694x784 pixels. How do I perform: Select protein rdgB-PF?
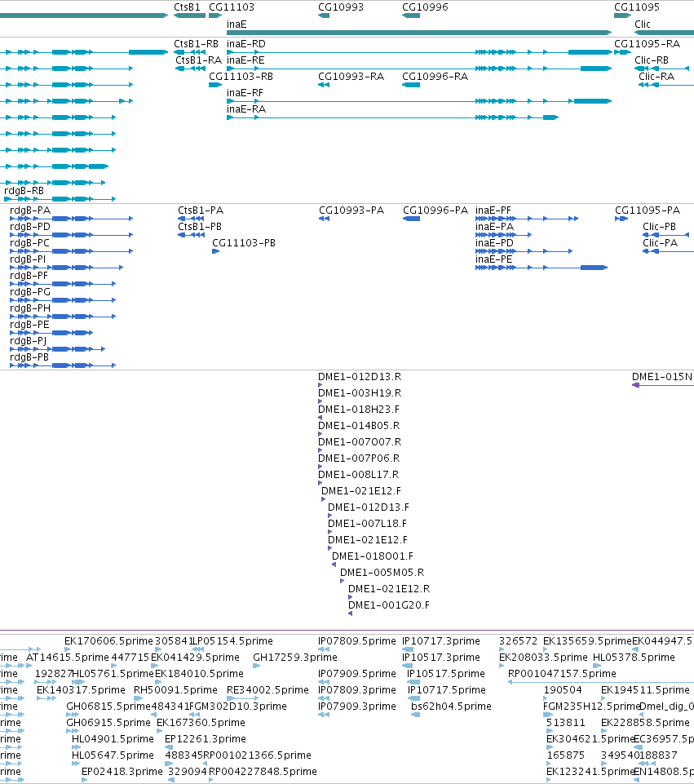coord(29,276)
